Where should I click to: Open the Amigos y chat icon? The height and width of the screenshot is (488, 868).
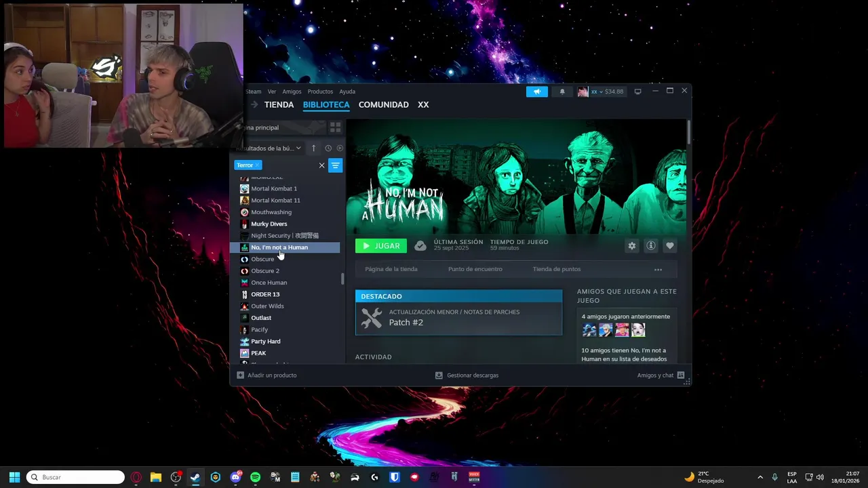[681, 375]
